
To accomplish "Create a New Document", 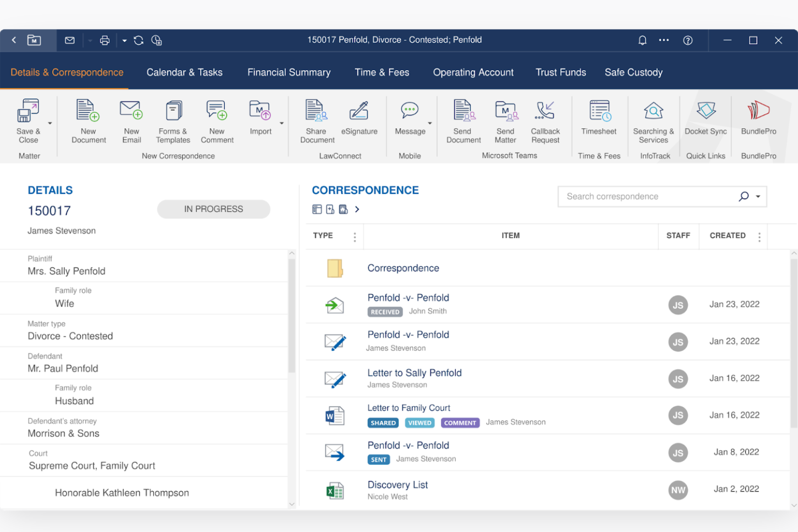I will (88, 121).
